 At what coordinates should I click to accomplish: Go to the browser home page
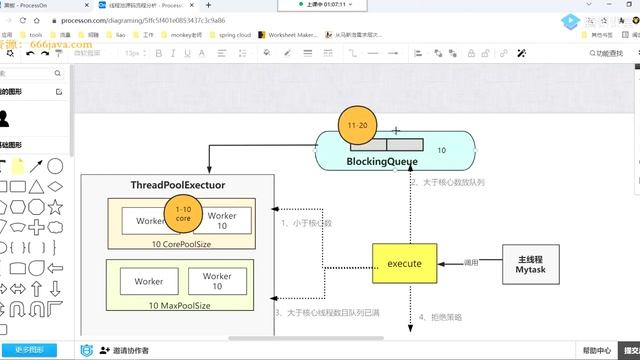coord(37,20)
